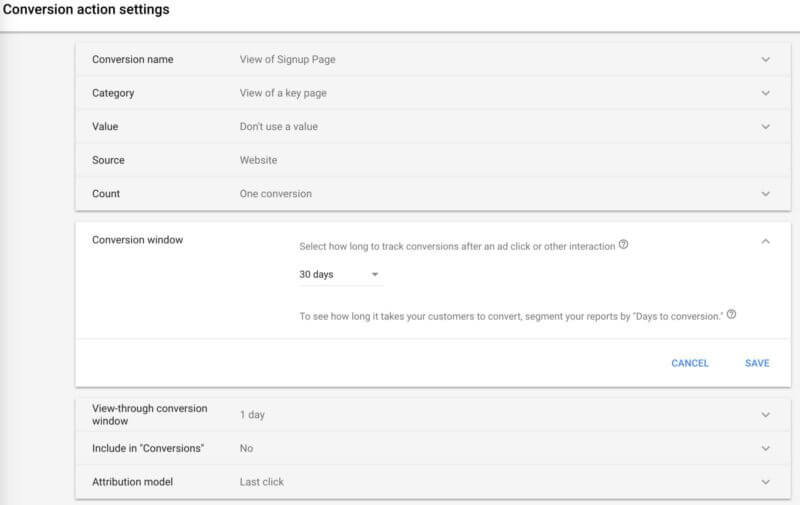Click the "Don't use a value" text
The width and height of the screenshot is (800, 505).
[x=279, y=127]
